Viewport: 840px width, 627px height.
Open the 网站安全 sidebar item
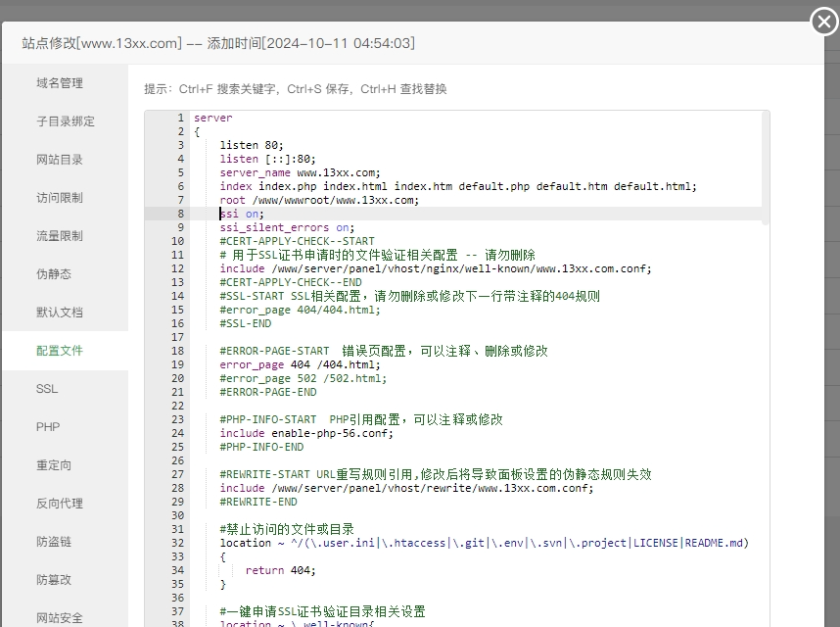60,617
